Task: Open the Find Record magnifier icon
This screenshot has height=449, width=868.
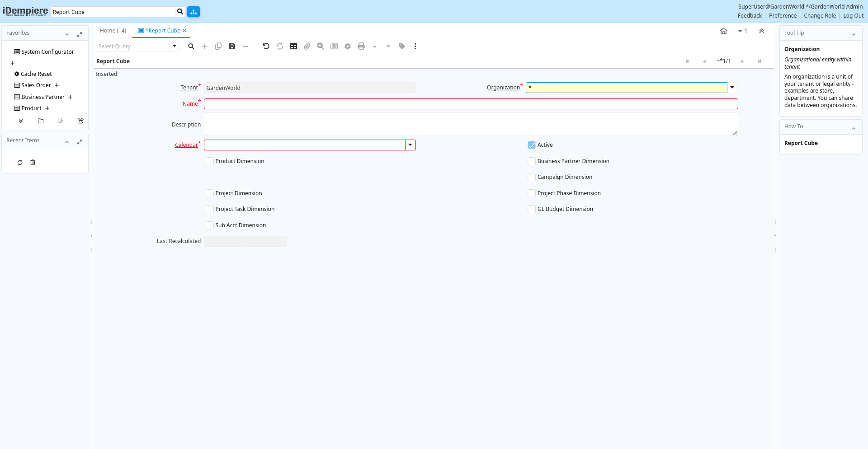Action: coord(191,46)
